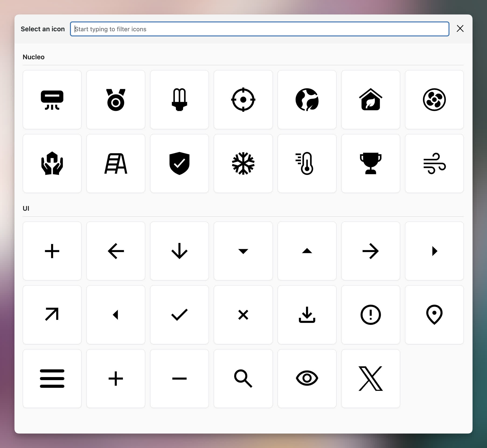Select the left arrow icon

[116, 251]
